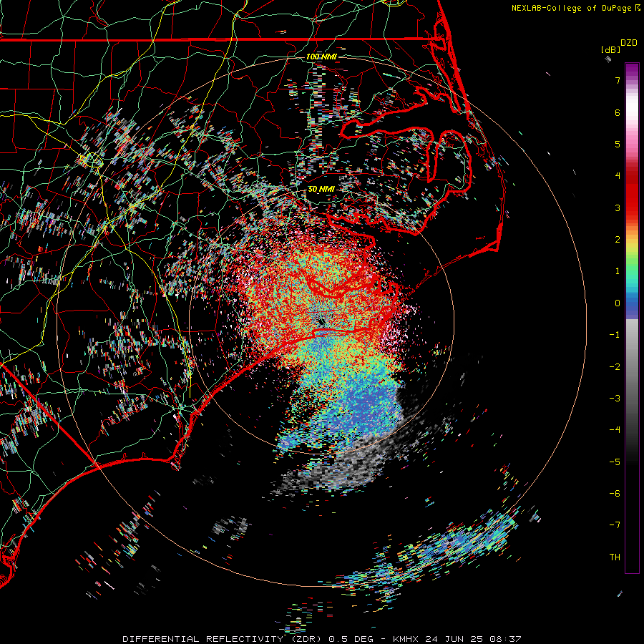The height and width of the screenshot is (644, 644).
Task: Click the -7 value on the color scale
Action: 615,525
